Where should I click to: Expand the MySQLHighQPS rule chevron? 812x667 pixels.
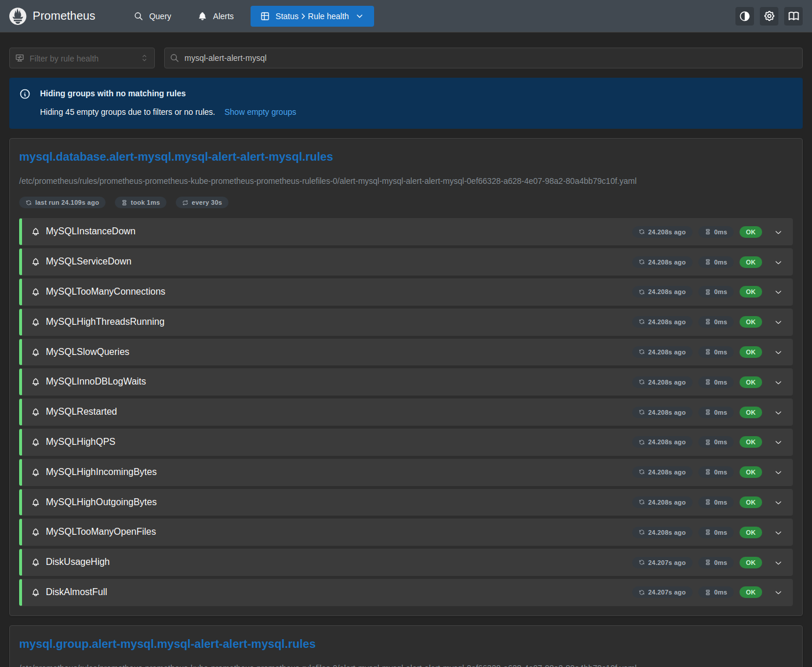pyautogui.click(x=778, y=442)
